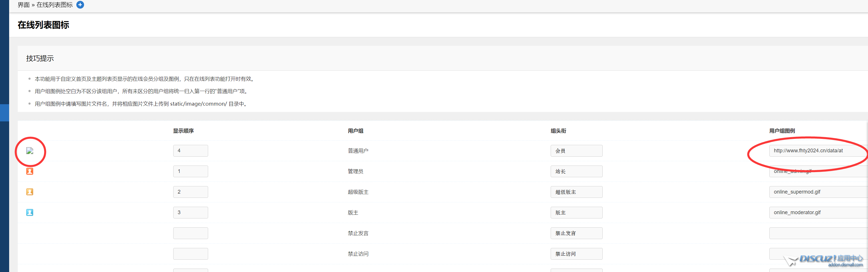Click the online_supermod.gif legend field
Image resolution: width=868 pixels, height=272 pixels.
click(x=819, y=192)
